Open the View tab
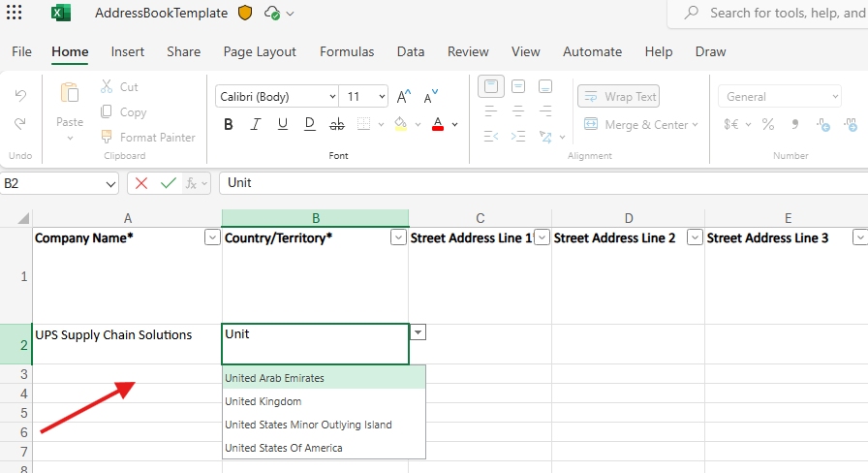 (x=525, y=51)
